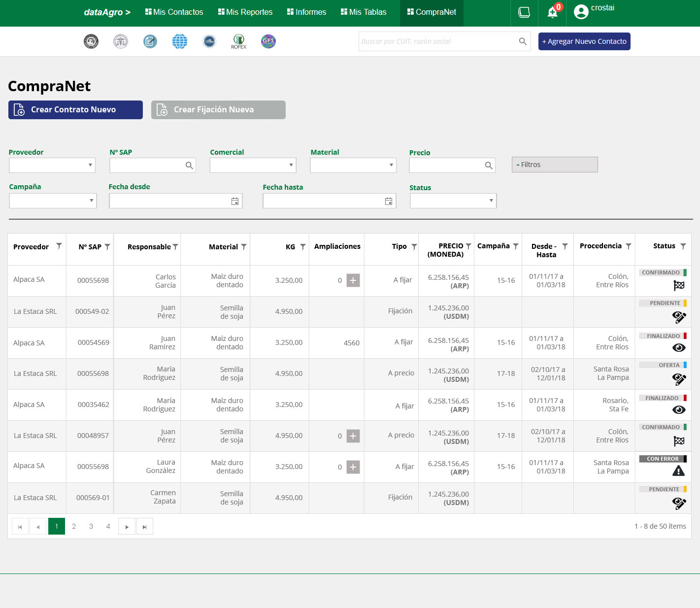Filter Status column header

coord(683,246)
